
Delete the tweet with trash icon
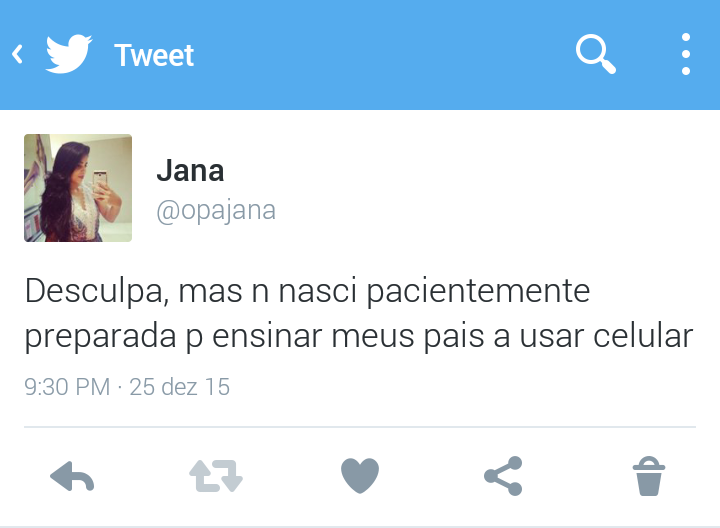(648, 476)
